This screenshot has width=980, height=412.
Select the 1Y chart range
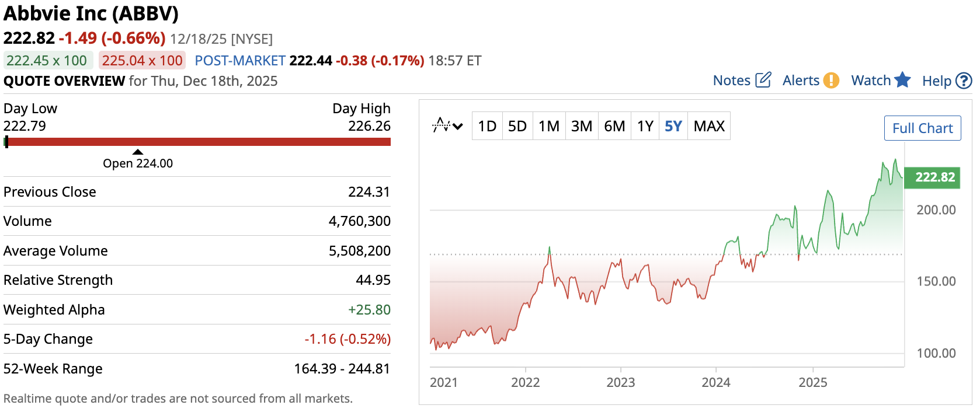point(645,126)
